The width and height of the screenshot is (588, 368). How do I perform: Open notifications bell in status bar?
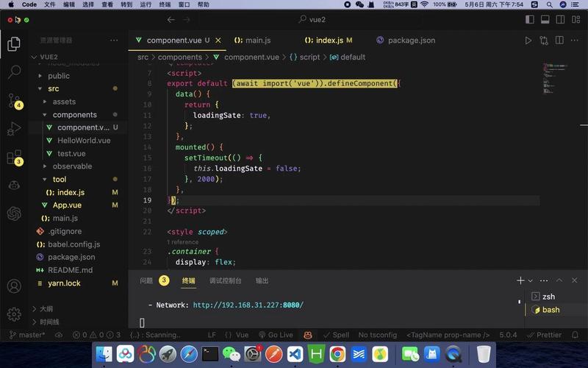575,335
